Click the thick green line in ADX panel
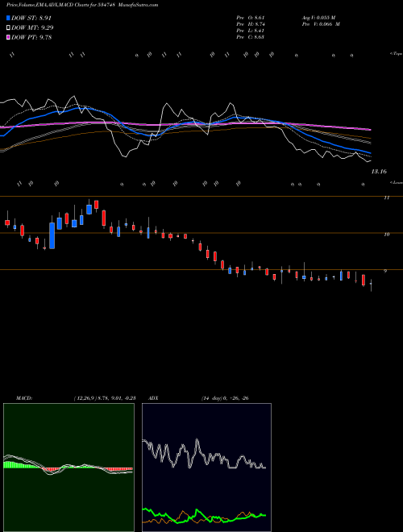Screen dimensions: 403x532 pos(204,517)
